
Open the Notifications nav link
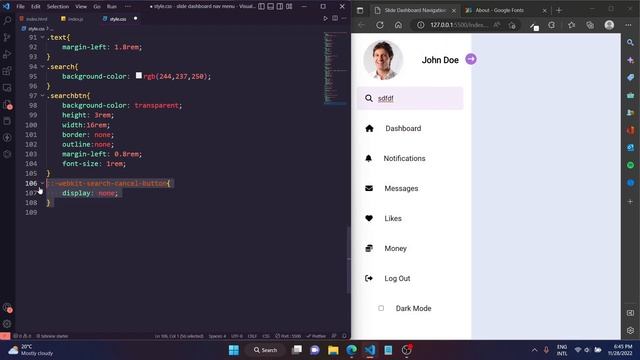coord(404,158)
